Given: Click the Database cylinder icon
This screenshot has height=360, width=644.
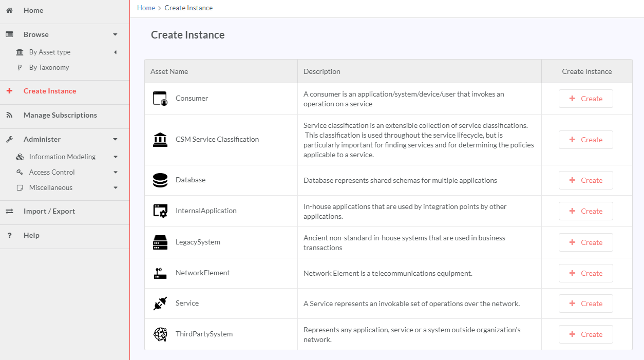Looking at the screenshot, I should (160, 180).
